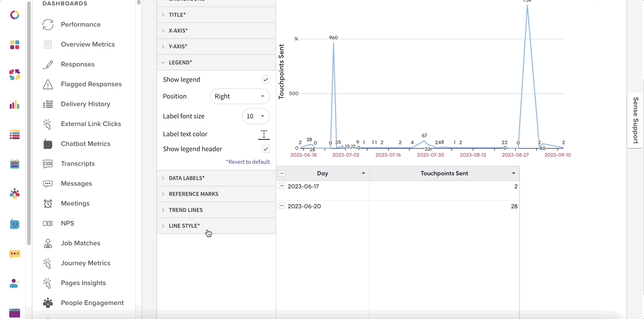Expand the LINE STYLE section
Viewport: 644px width, 319px height.
(x=216, y=226)
